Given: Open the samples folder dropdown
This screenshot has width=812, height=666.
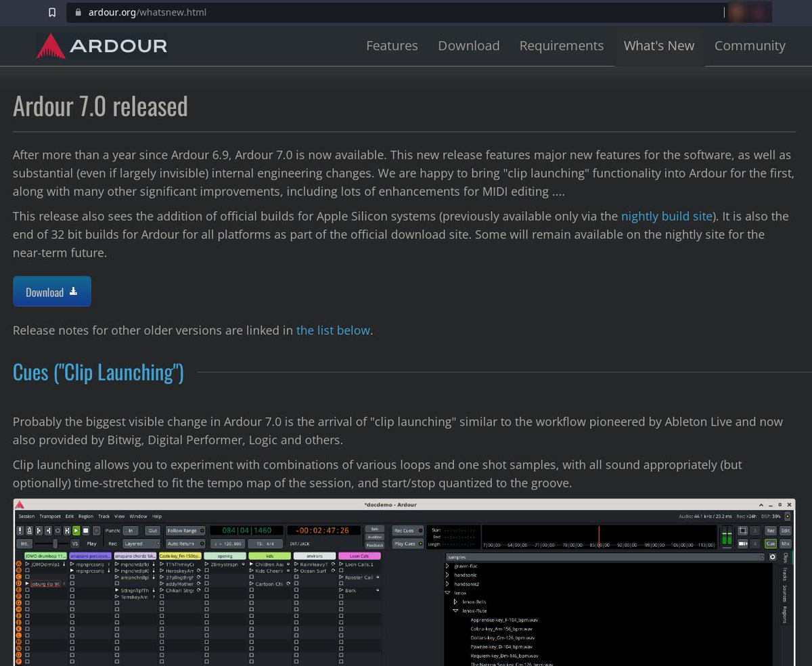Looking at the screenshot, I should pos(605,557).
